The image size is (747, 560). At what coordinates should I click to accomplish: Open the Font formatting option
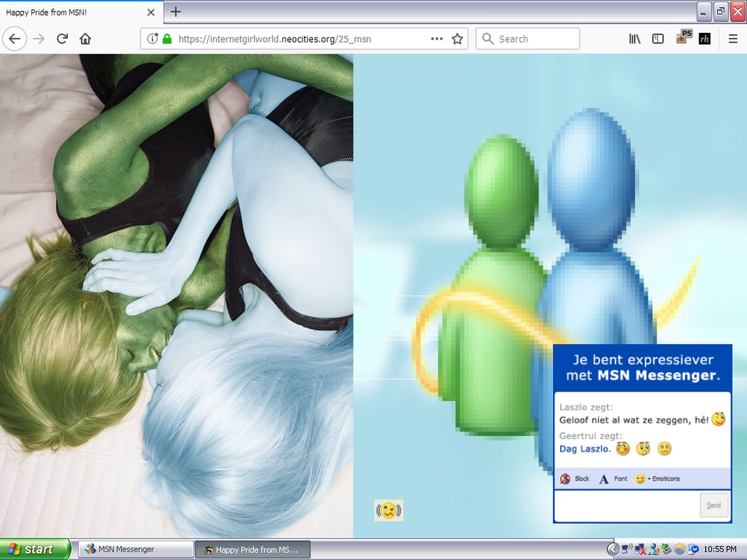(x=613, y=479)
